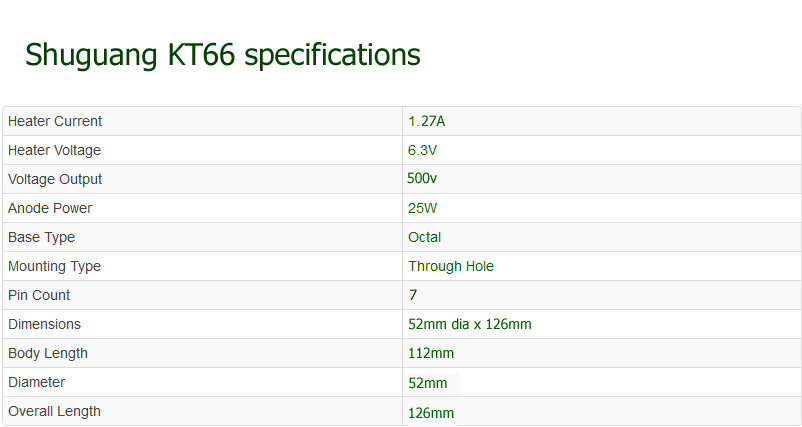
Task: Click the Through Hole mounting value
Action: 451,266
